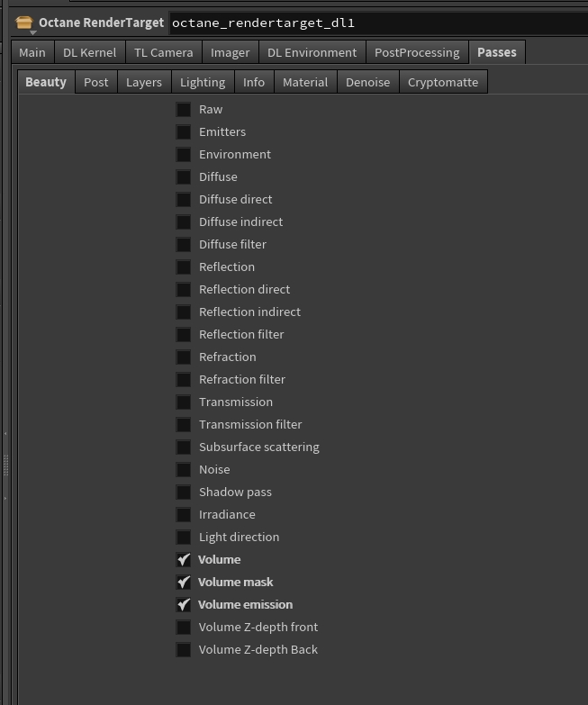Enable the Volume Z-depth Back checkbox

pyautogui.click(x=184, y=649)
